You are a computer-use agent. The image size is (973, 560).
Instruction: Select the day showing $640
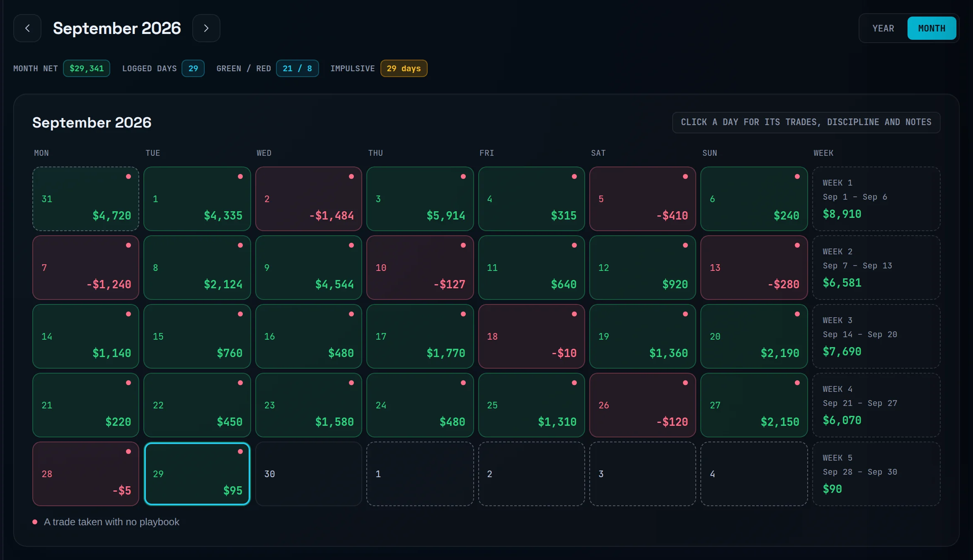[x=532, y=268]
